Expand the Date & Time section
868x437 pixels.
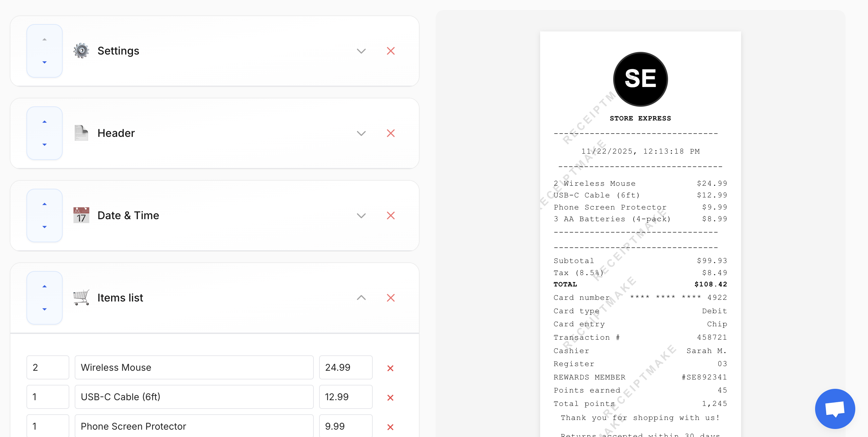(361, 215)
